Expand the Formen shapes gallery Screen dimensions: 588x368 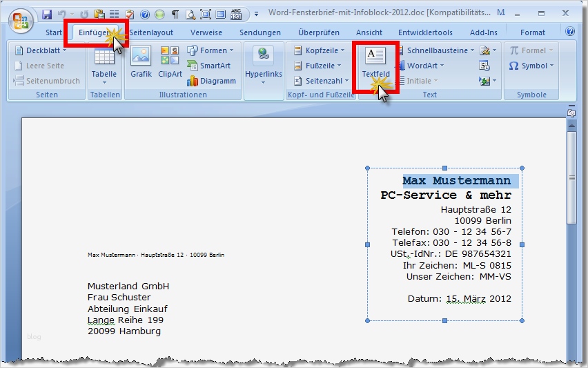coord(210,50)
